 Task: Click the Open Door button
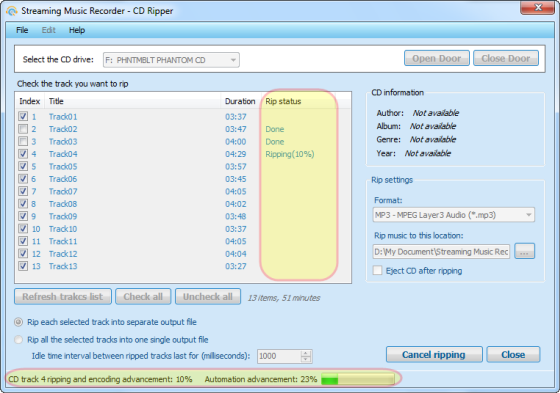(437, 58)
